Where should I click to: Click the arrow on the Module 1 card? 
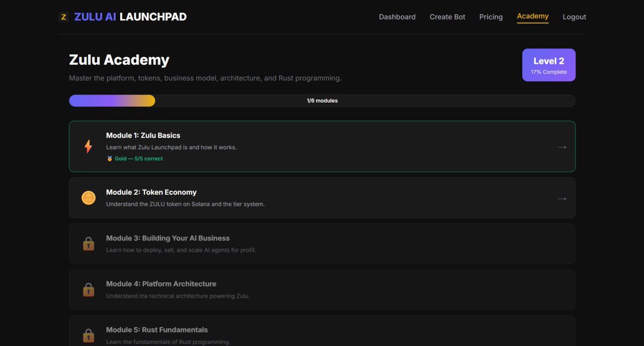562,147
